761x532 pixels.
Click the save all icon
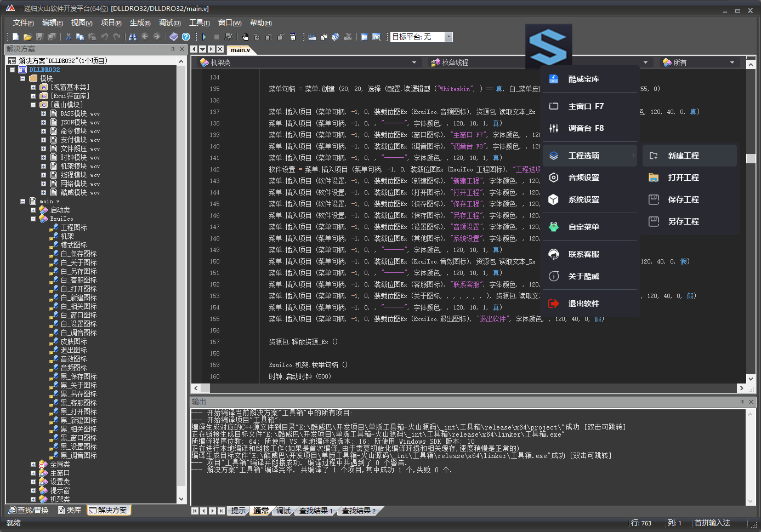(x=52, y=37)
